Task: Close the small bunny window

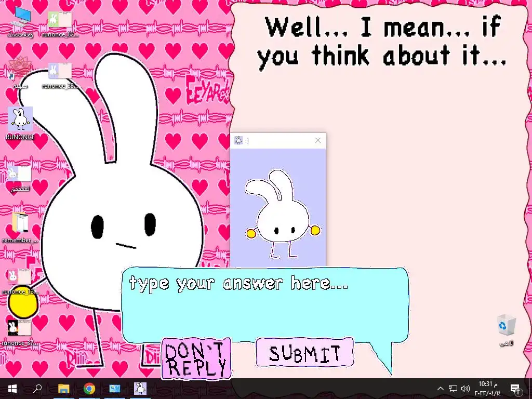Action: pos(317,140)
